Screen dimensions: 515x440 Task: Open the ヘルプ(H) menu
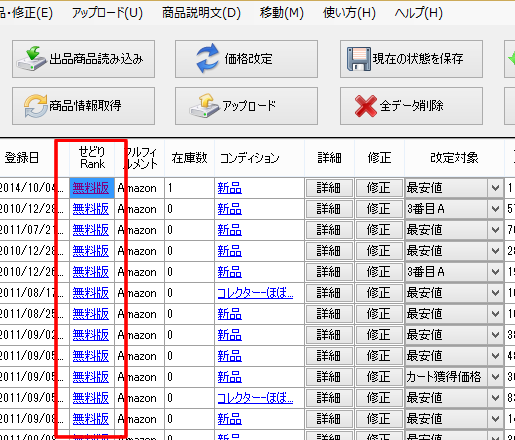(419, 13)
